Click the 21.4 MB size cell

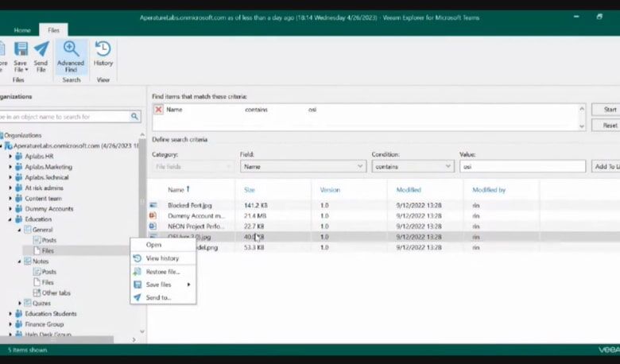click(255, 216)
